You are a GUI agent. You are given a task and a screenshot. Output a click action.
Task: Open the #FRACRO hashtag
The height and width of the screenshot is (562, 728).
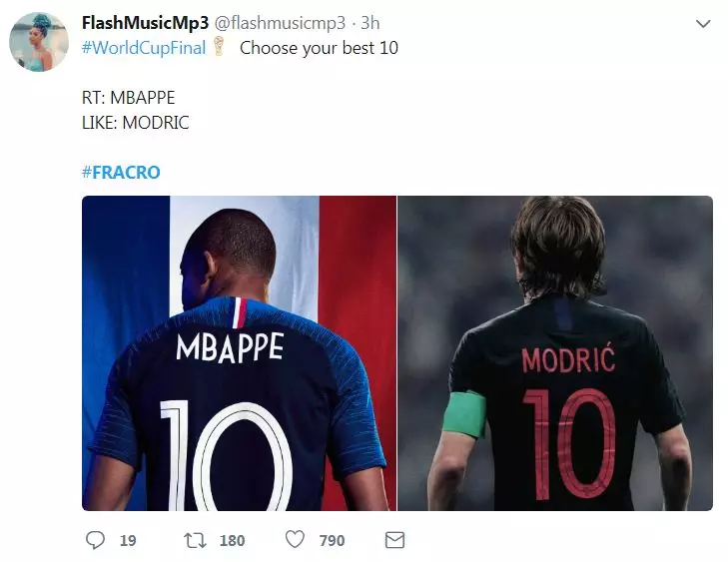(x=120, y=172)
